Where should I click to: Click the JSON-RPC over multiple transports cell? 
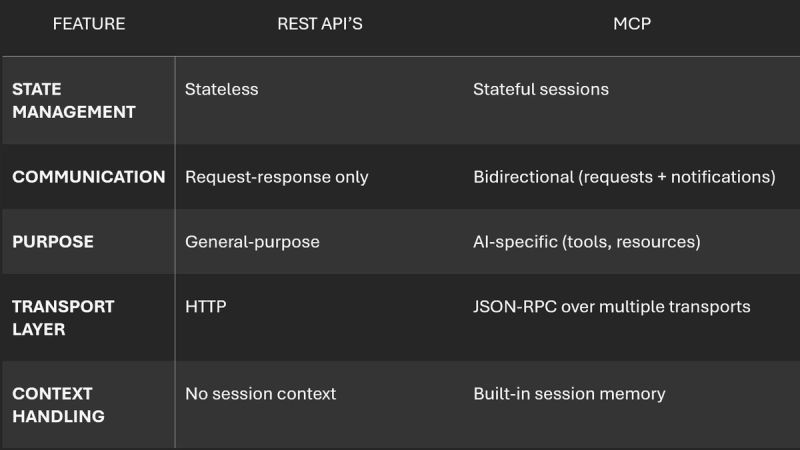point(611,306)
